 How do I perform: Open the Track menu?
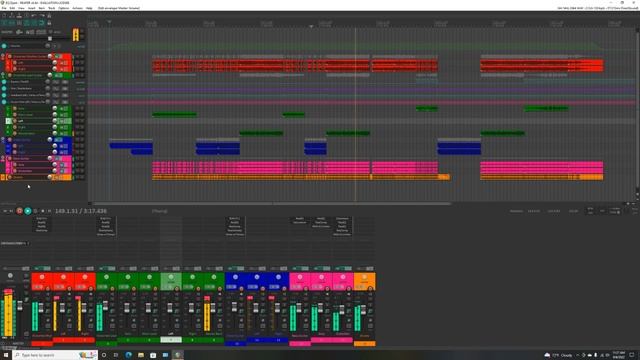[x=51, y=8]
